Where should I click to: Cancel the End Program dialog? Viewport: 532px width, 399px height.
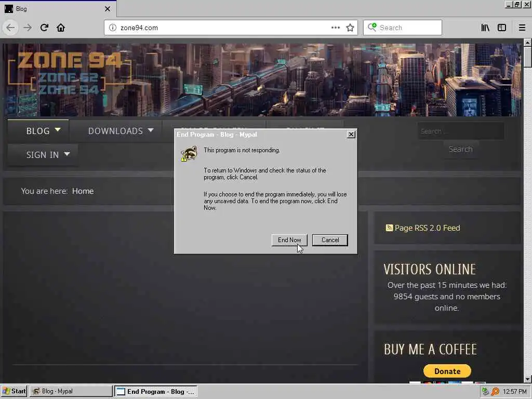click(330, 240)
